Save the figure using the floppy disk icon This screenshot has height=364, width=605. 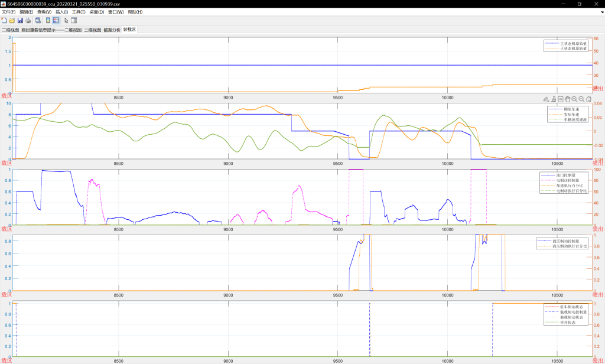(x=19, y=20)
